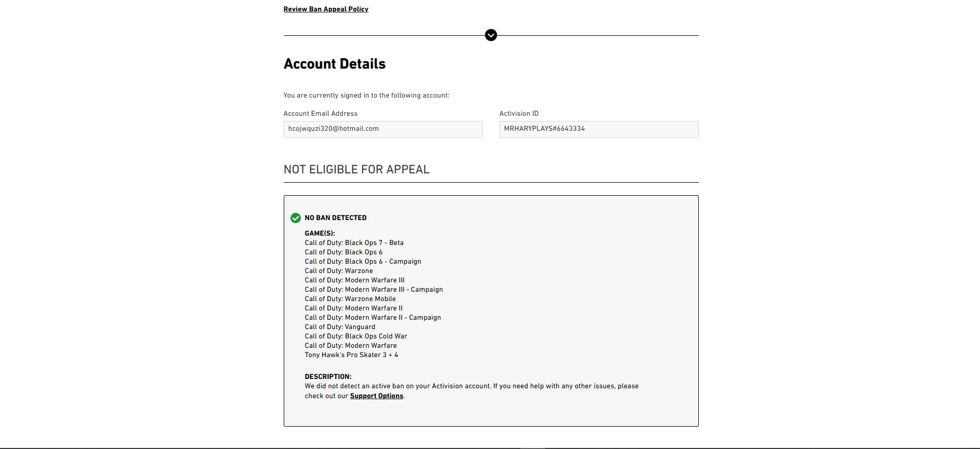Click the NOT ELIGIBLE FOR APPEAL heading
980x449 pixels.
356,170
